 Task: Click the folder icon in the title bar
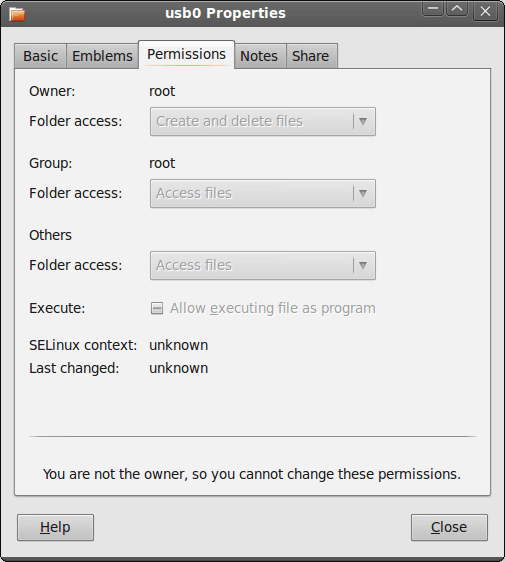point(17,14)
